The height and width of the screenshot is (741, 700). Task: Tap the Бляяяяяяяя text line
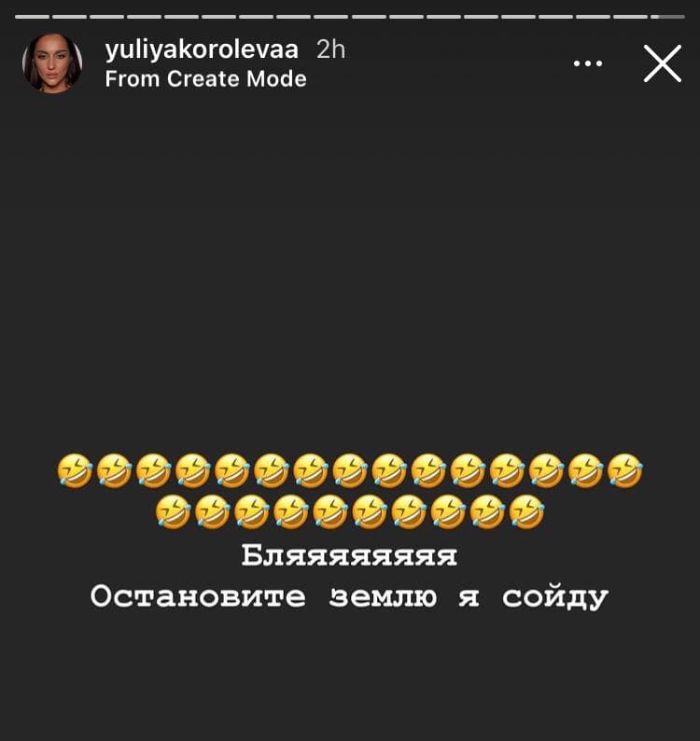pos(349,556)
